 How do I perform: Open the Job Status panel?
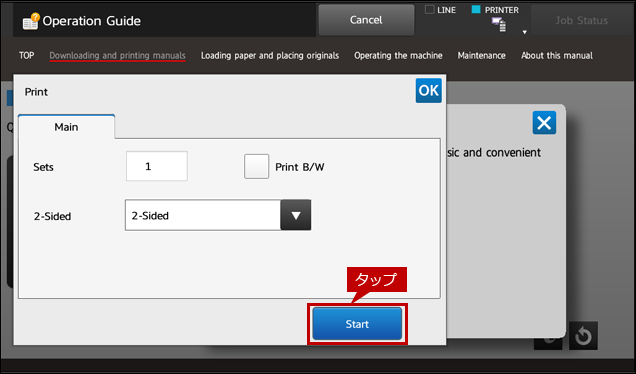581,20
